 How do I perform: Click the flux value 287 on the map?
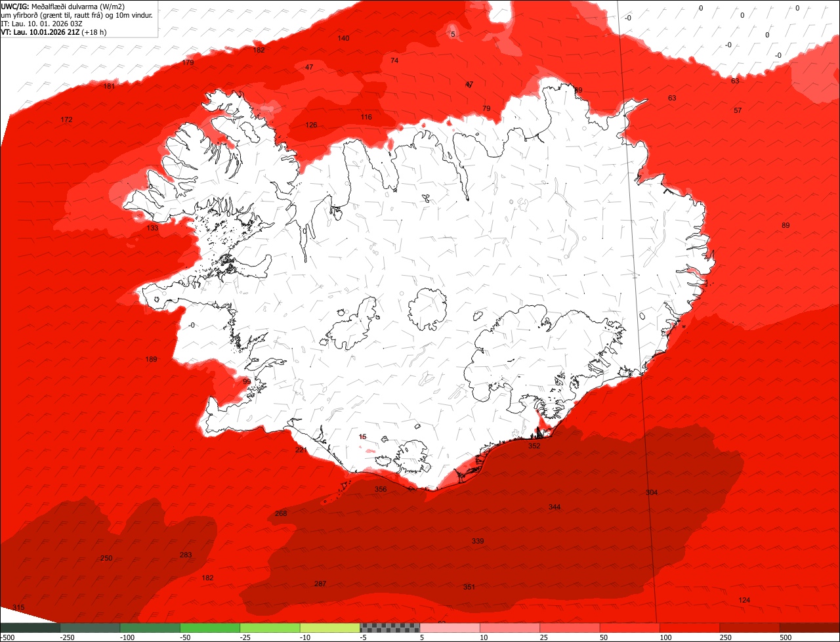tap(320, 584)
